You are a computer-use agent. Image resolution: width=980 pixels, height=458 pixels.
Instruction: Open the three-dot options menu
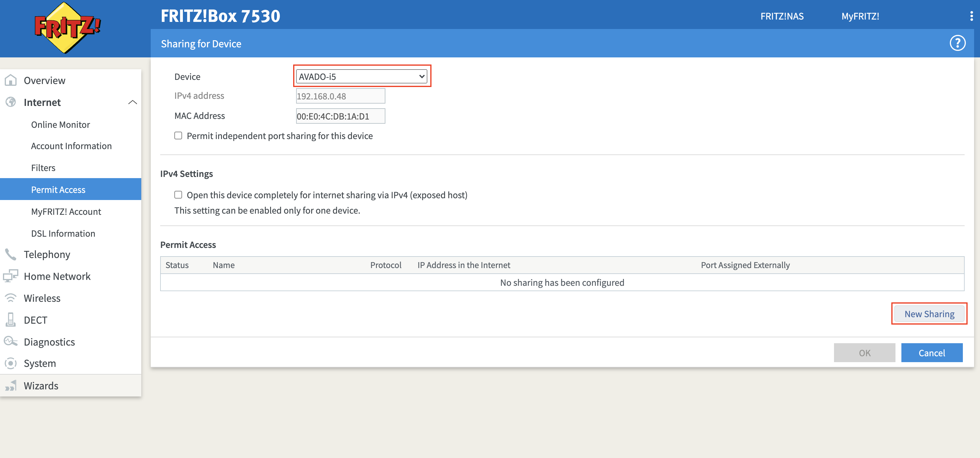(971, 16)
